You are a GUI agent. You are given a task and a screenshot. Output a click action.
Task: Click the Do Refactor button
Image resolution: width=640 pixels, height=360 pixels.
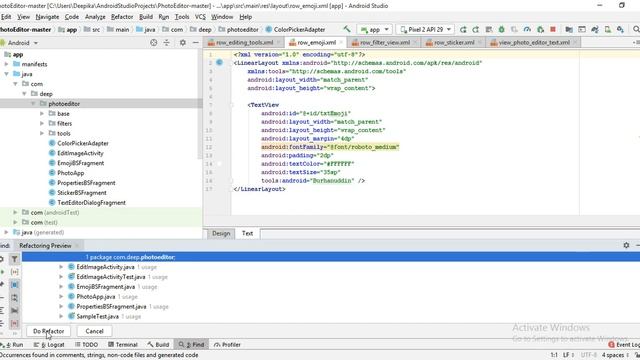[48, 331]
